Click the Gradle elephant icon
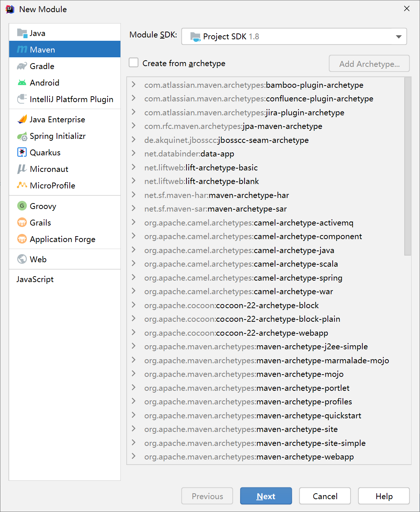420x512 pixels. point(22,66)
